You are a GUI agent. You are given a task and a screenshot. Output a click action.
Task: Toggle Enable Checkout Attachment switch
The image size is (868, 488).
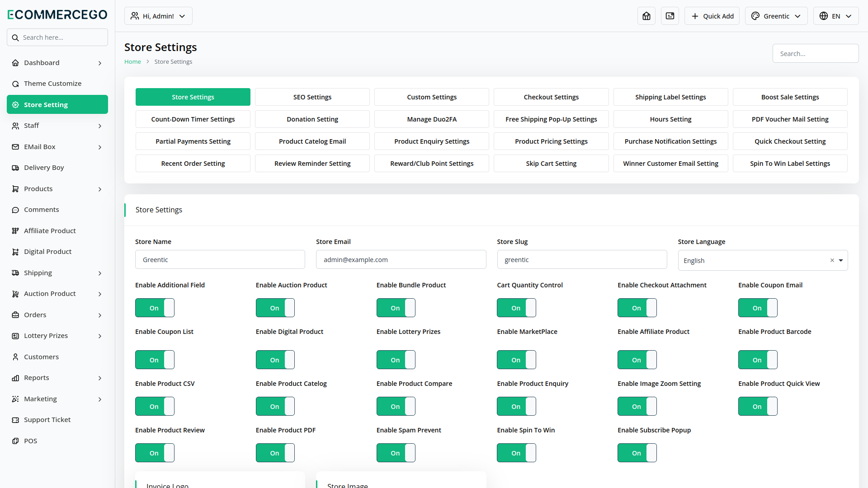637,308
